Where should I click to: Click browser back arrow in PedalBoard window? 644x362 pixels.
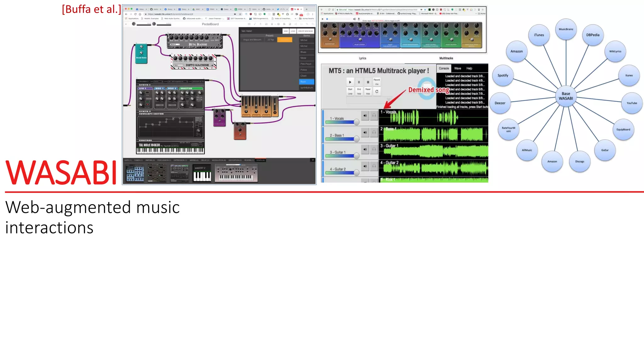point(126,14)
